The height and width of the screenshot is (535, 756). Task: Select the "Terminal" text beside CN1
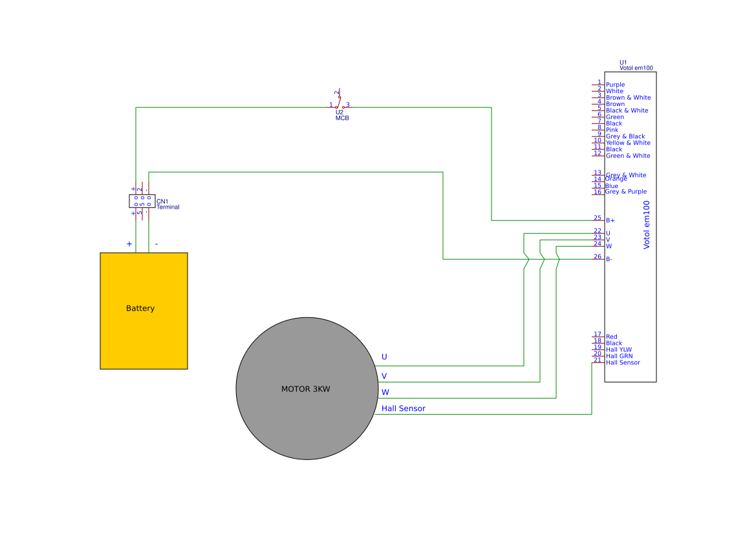167,207
